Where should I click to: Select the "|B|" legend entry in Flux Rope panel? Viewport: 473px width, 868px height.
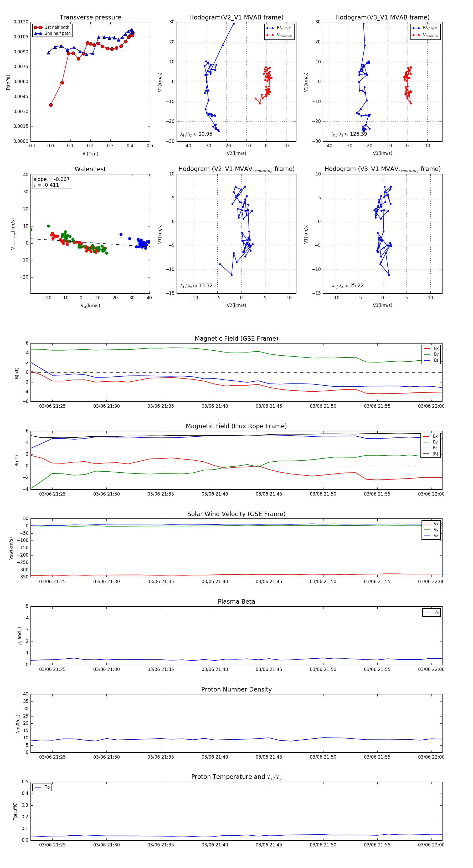click(x=431, y=454)
